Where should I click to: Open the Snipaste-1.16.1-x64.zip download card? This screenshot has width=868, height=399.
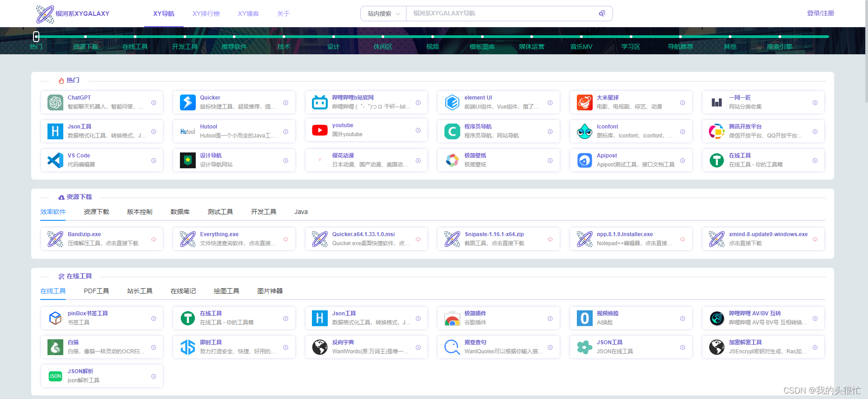point(498,239)
